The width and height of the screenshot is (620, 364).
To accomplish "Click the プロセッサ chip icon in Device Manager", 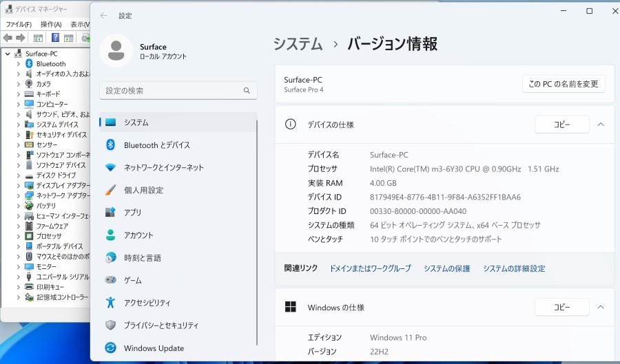I will pos(29,236).
